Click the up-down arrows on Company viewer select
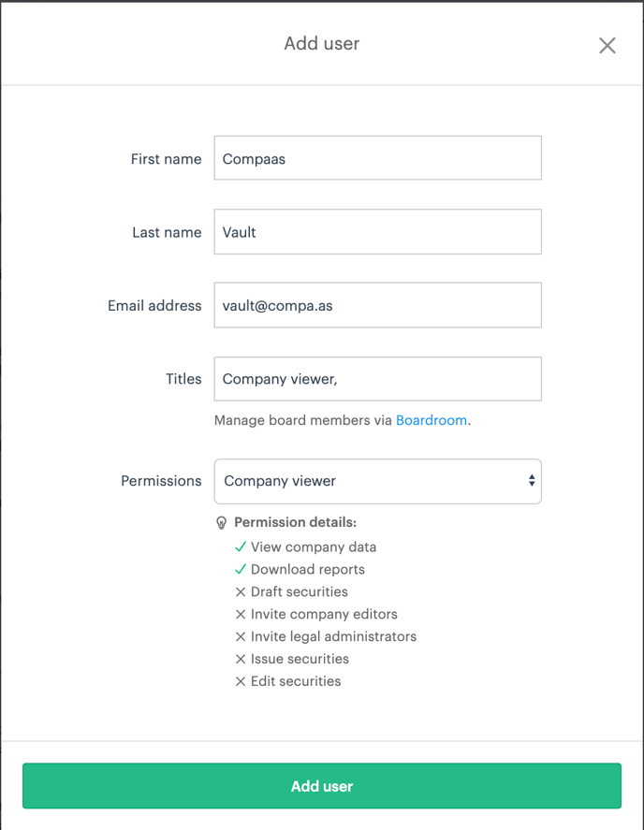Image resolution: width=644 pixels, height=830 pixels. [531, 481]
